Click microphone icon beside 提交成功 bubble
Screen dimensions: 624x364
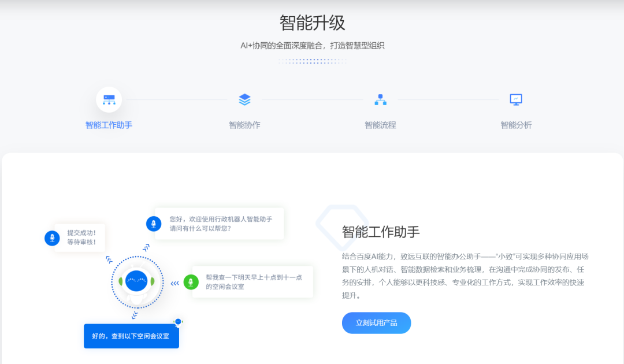pyautogui.click(x=52, y=238)
